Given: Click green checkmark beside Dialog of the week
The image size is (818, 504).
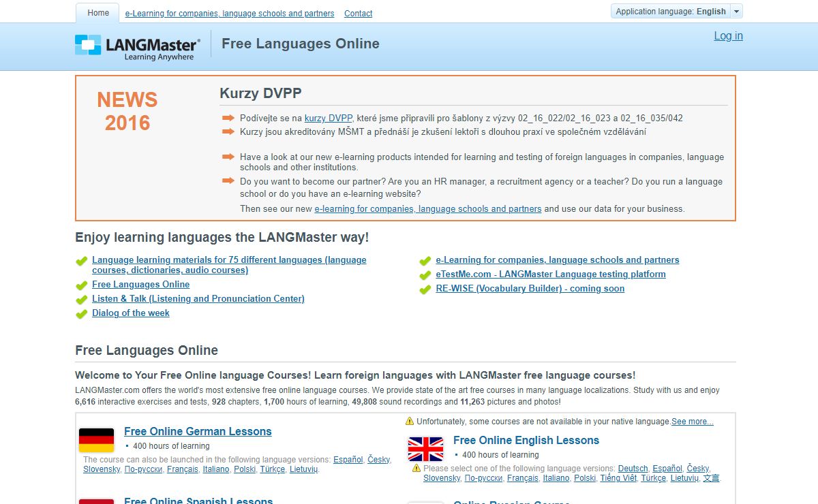Looking at the screenshot, I should click(81, 314).
